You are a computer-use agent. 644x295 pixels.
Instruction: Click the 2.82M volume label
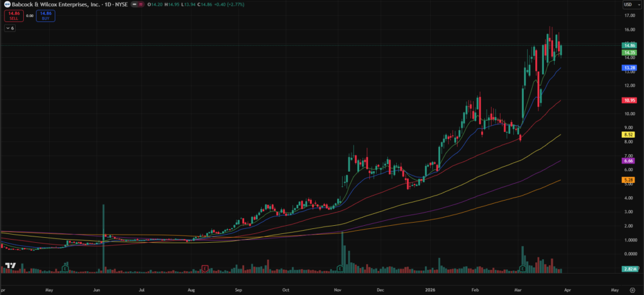[630, 269]
